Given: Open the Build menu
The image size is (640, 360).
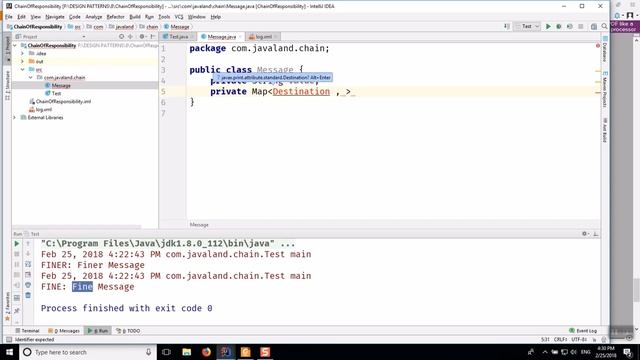Looking at the screenshot, I should [x=135, y=17].
